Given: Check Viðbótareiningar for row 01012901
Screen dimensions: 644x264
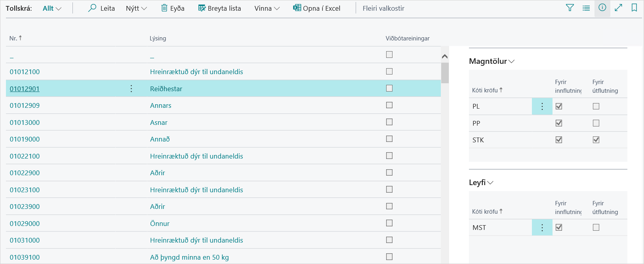Looking at the screenshot, I should (389, 88).
